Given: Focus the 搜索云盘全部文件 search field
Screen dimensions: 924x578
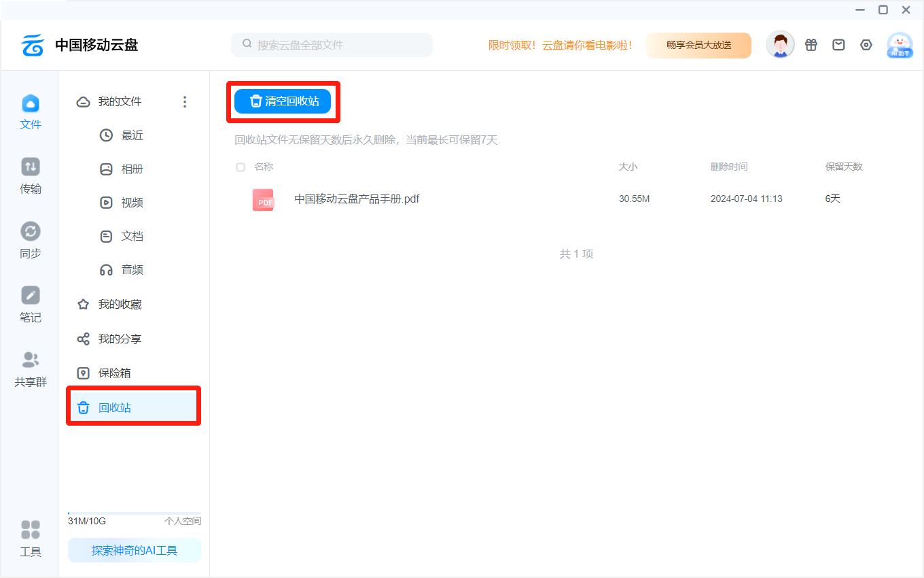Looking at the screenshot, I should [332, 45].
